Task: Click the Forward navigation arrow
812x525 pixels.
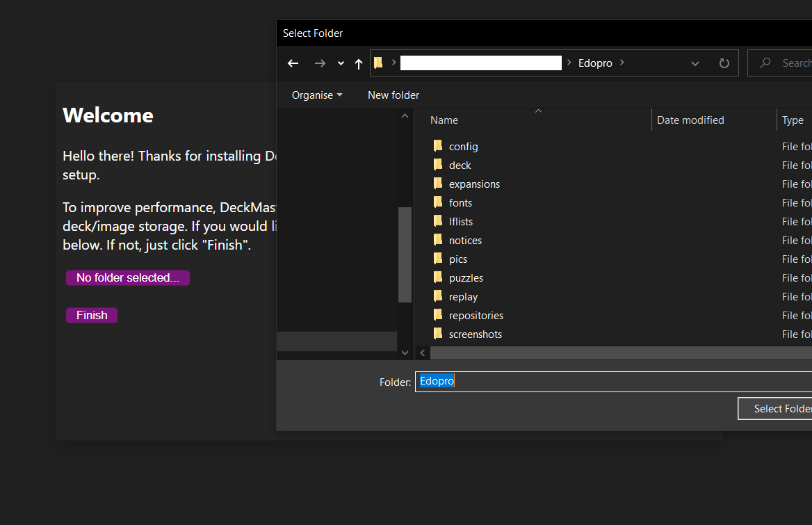Action: (x=320, y=63)
